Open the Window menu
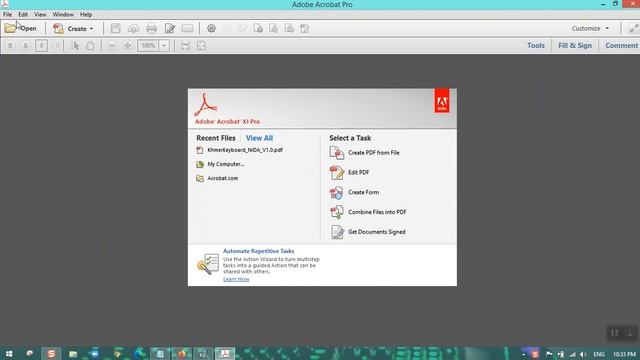The height and width of the screenshot is (360, 640). pos(63,14)
